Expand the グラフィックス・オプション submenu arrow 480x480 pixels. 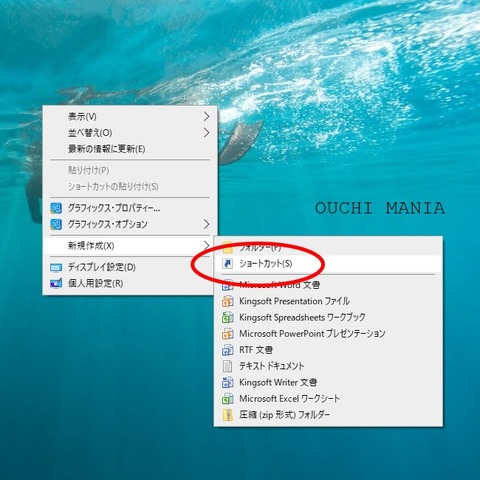[x=207, y=224]
